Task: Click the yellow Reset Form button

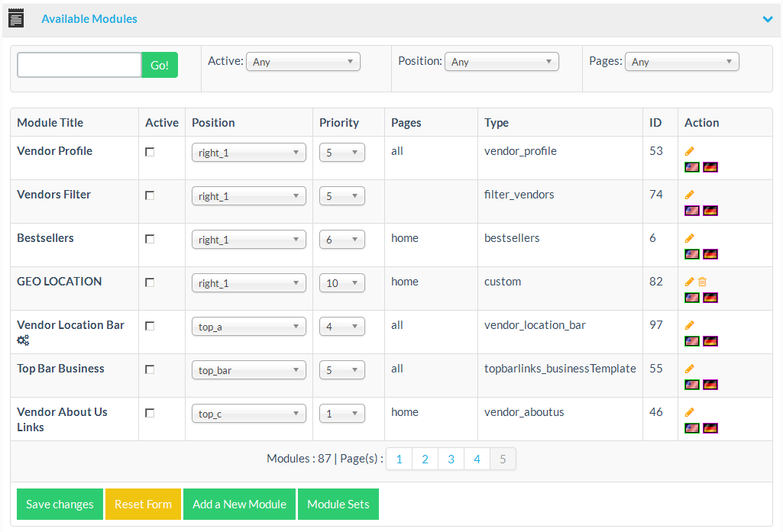Action: [x=143, y=505]
